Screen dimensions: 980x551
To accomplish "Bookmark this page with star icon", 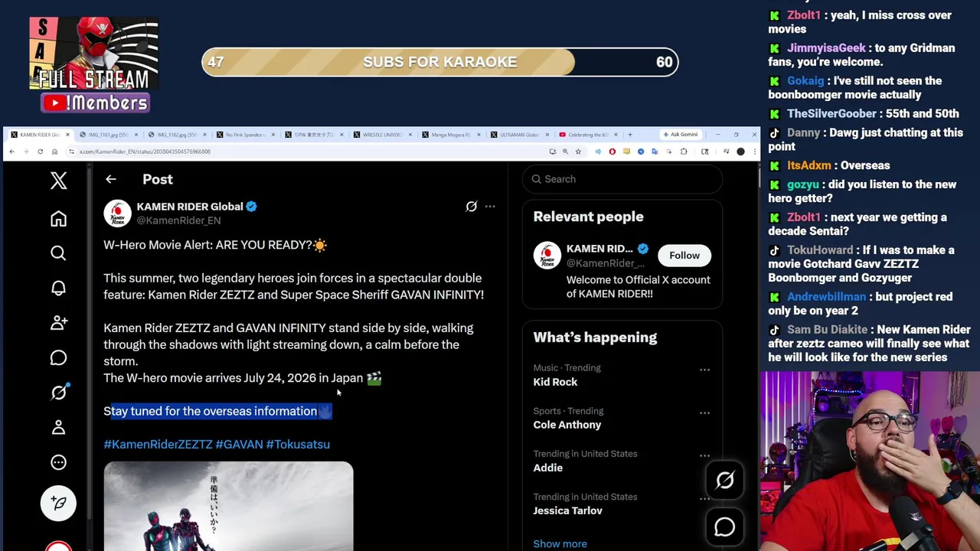I will [578, 152].
